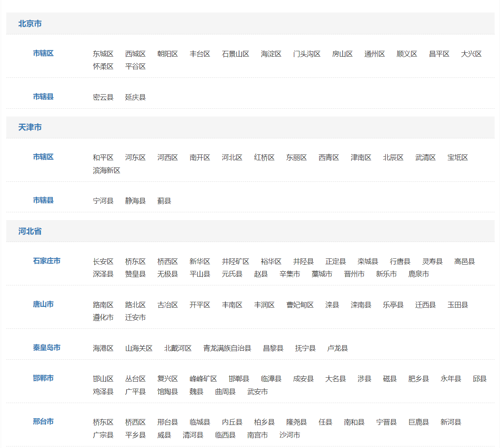This screenshot has width=504, height=448.
Task: Click the 朝阳区 district link
Action: pos(168,54)
